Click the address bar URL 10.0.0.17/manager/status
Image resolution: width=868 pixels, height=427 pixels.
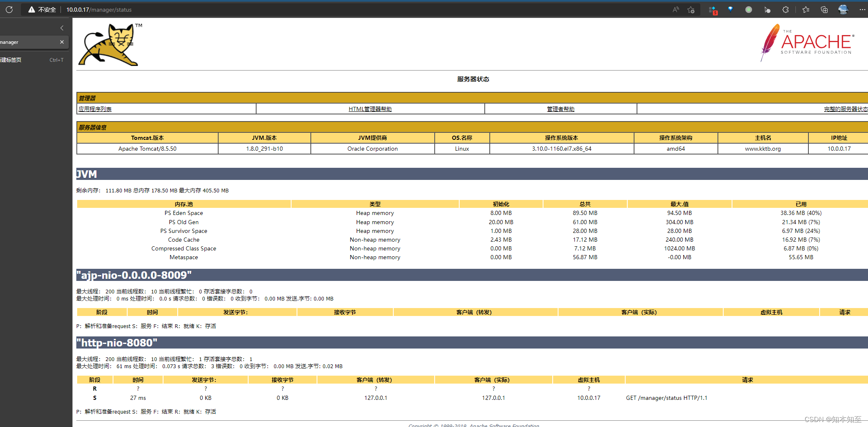99,10
